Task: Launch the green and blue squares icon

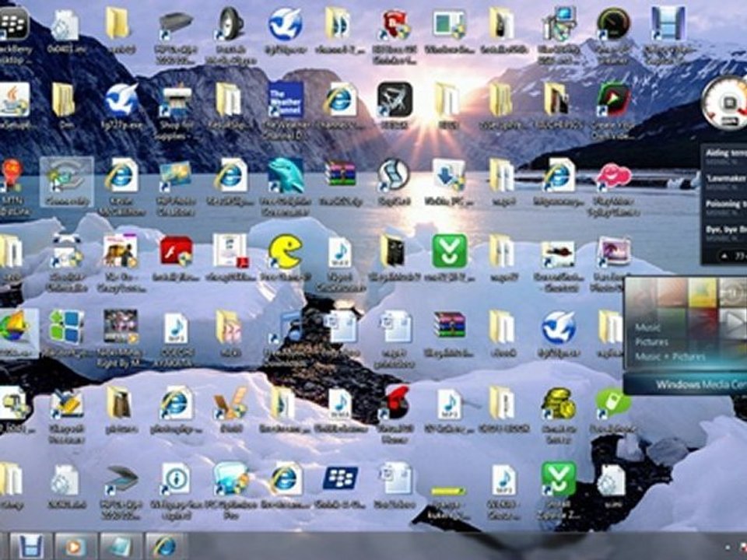Action: [x=66, y=327]
